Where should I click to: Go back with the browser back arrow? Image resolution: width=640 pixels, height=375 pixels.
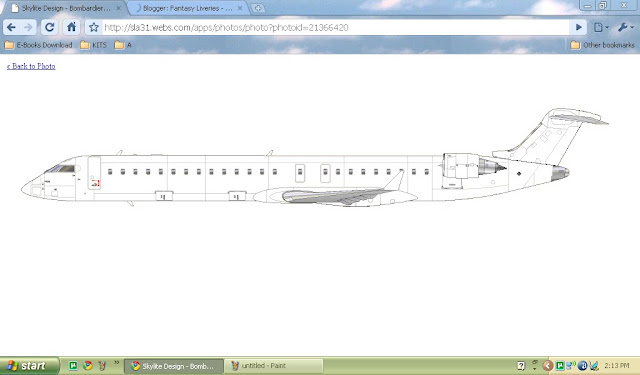(11, 27)
